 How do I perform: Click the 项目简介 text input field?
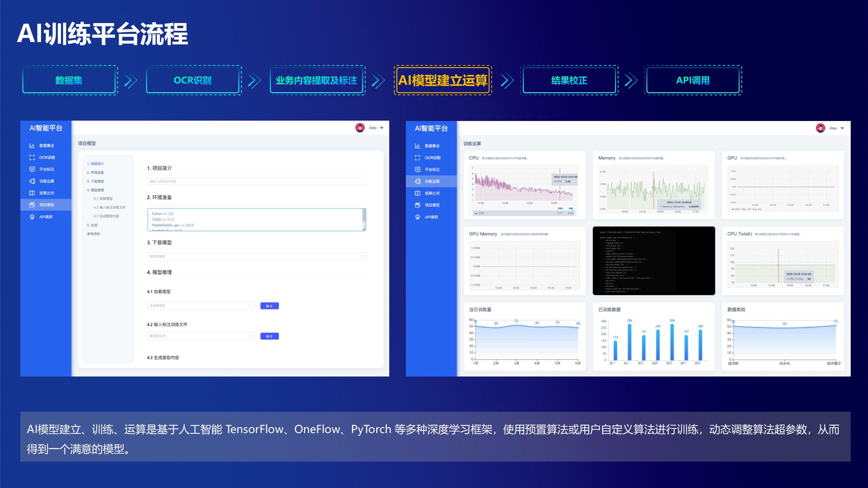click(256, 181)
